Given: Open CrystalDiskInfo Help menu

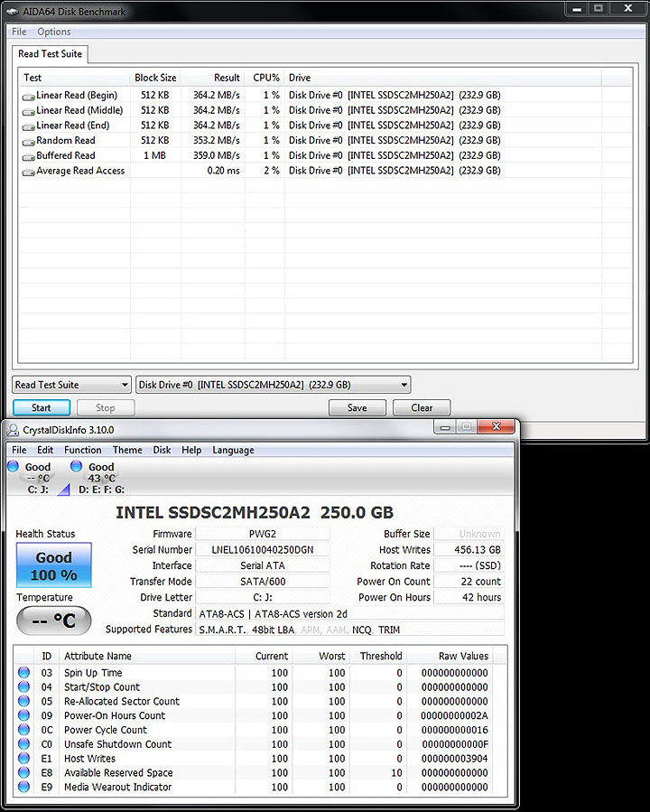Looking at the screenshot, I should 191,450.
